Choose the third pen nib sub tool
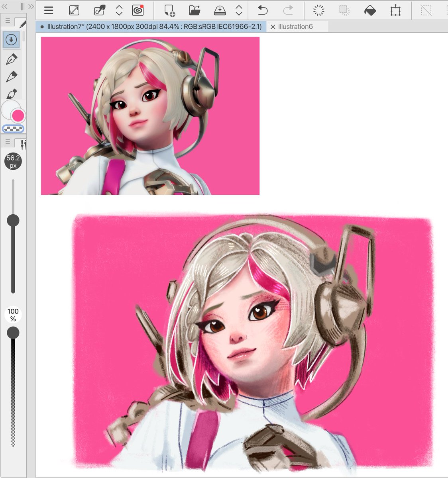This screenshot has height=478, width=448. pyautogui.click(x=11, y=94)
